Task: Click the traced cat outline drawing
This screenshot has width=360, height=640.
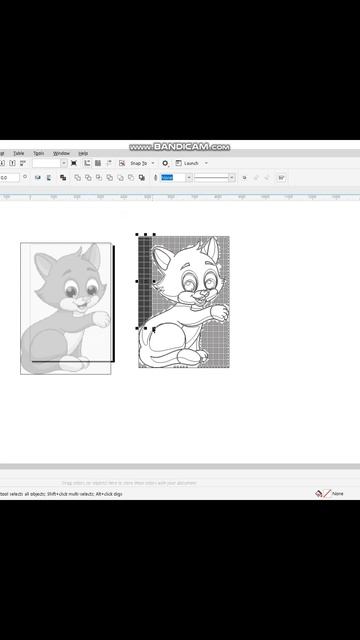Action: click(x=184, y=302)
